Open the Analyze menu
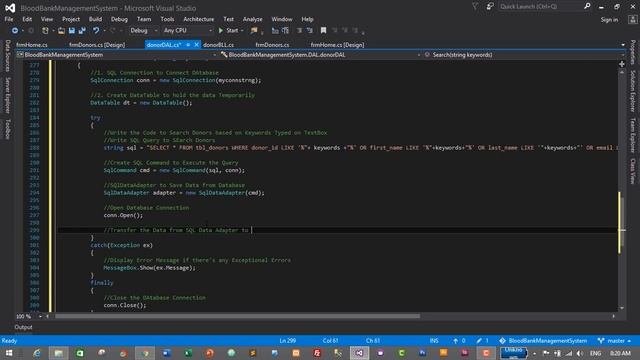This screenshot has height=360, width=640. [x=253, y=19]
